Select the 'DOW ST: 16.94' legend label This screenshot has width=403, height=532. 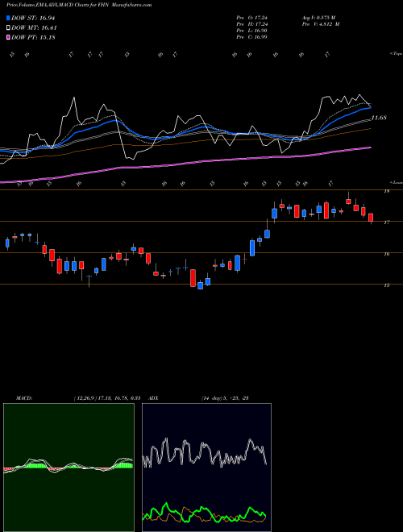coord(33,18)
